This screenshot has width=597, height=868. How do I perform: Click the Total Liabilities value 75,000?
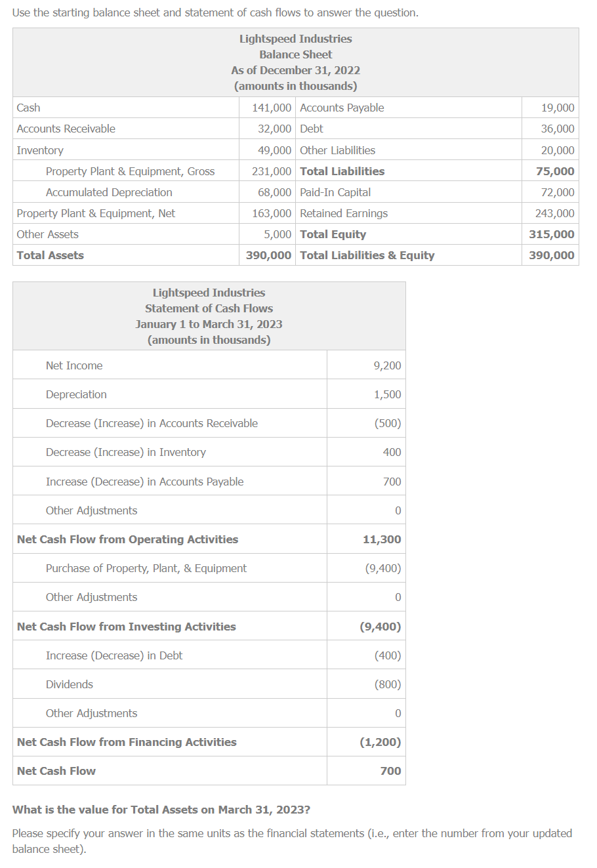559,171
